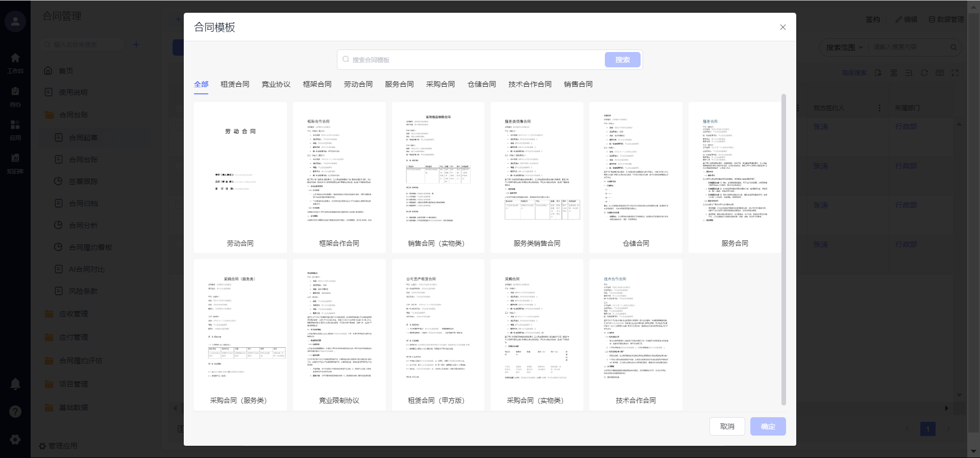The height and width of the screenshot is (458, 980).
Task: Click the 取消 button
Action: pyautogui.click(x=727, y=426)
